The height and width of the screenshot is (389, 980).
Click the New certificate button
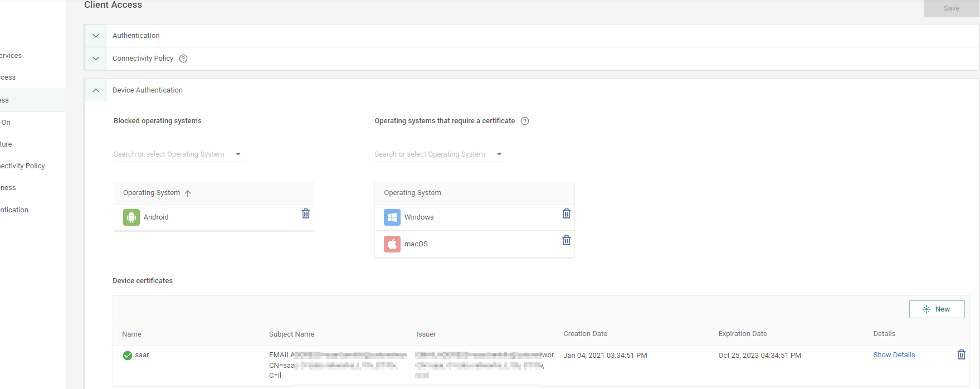coord(937,309)
